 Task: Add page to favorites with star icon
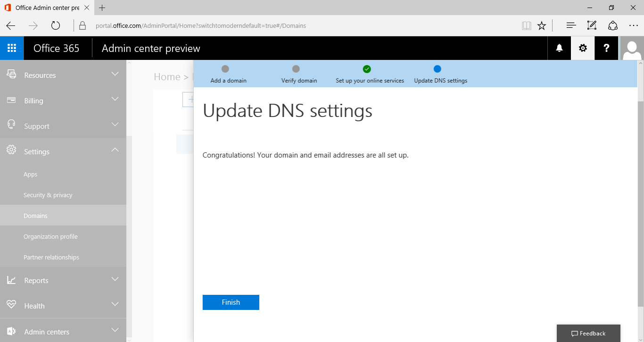click(x=542, y=25)
